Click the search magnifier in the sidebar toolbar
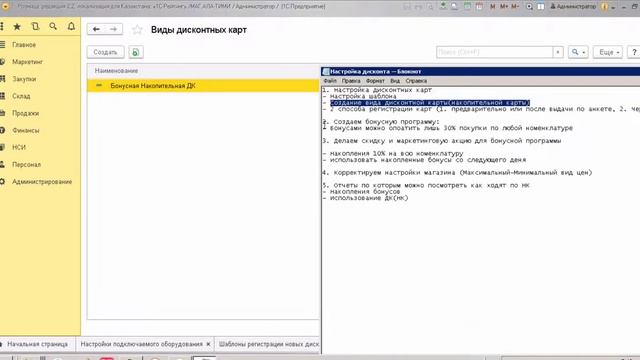The height and width of the screenshot is (360, 640). (x=53, y=27)
